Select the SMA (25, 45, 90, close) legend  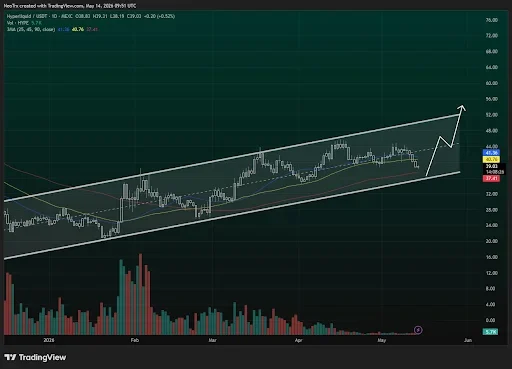click(x=31, y=29)
